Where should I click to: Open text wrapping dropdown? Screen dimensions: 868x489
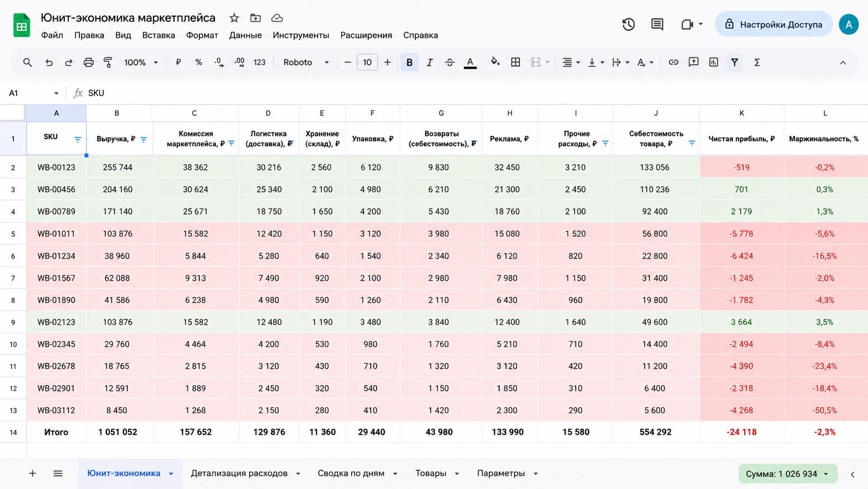point(620,62)
